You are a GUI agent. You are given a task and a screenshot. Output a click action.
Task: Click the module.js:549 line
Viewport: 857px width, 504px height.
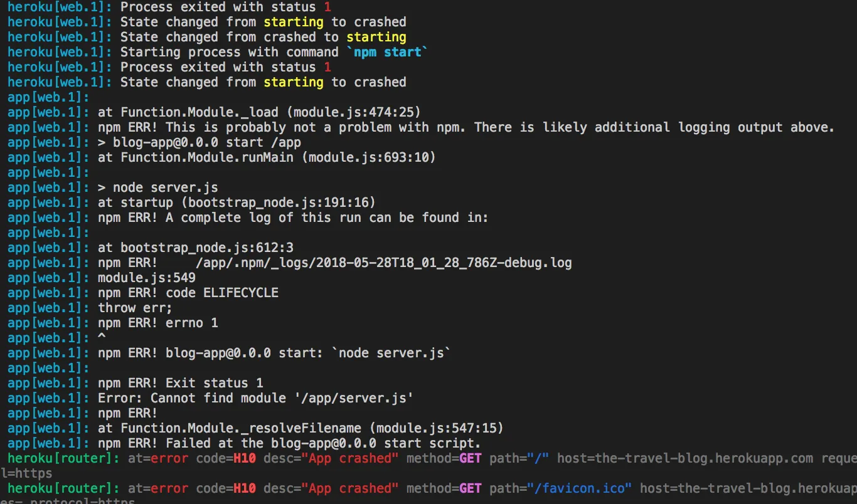pyautogui.click(x=147, y=278)
